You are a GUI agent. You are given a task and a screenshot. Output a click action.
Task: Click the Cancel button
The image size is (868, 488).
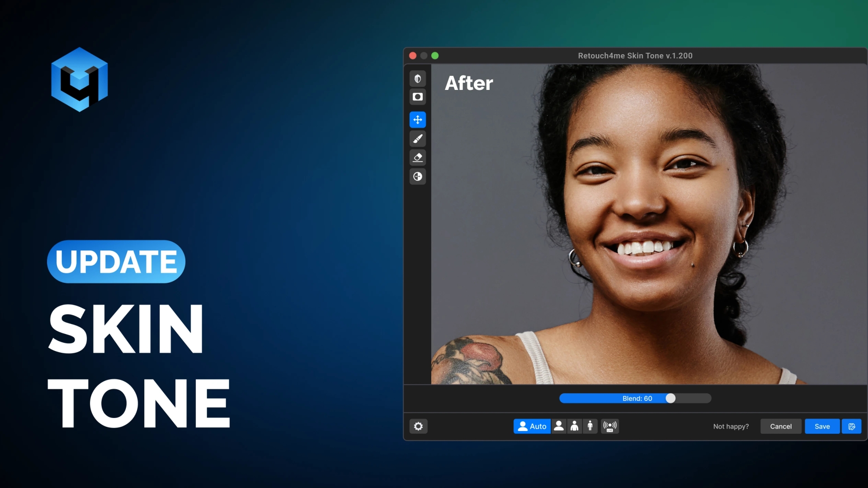tap(781, 426)
